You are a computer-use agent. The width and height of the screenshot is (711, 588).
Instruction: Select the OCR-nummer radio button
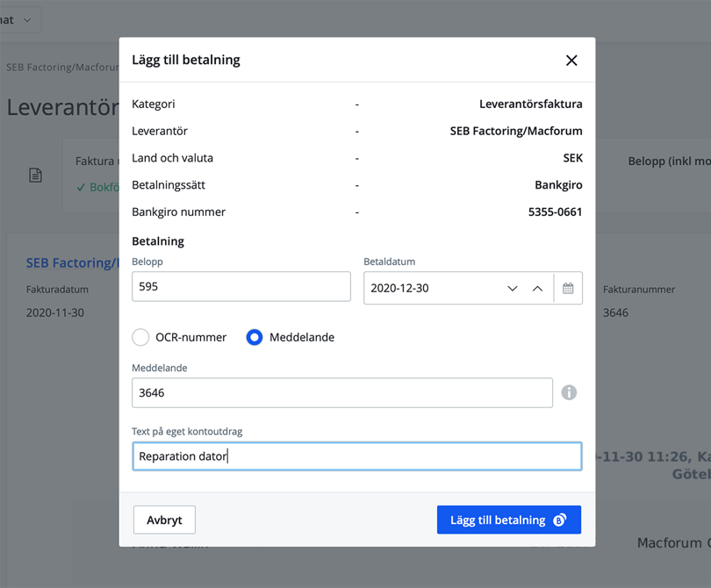(x=140, y=337)
